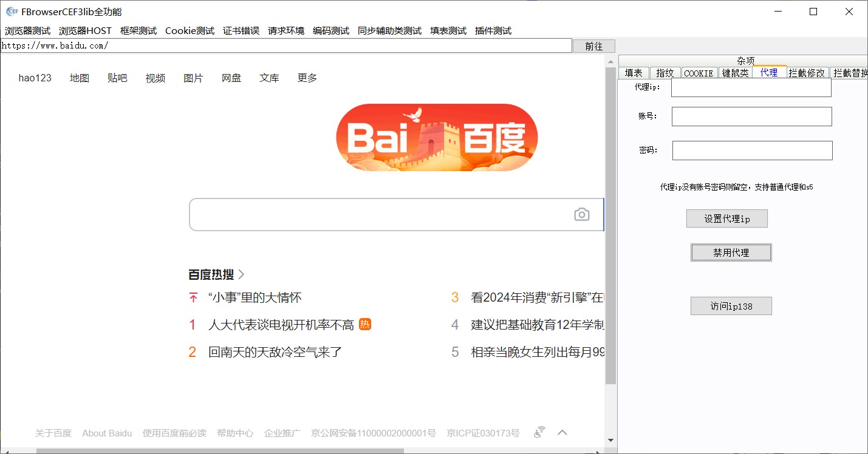This screenshot has width=868, height=454.
Task: Open the hao123 link
Action: 35,78
